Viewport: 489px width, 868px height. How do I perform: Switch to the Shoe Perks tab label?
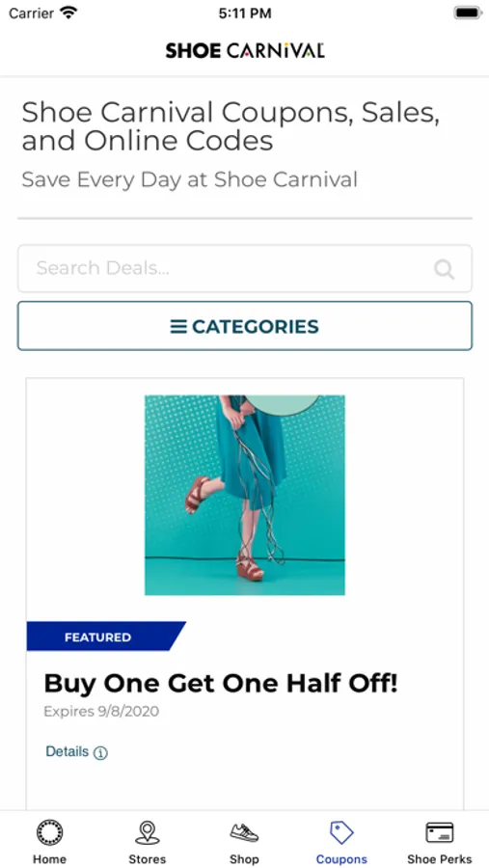pos(439,859)
